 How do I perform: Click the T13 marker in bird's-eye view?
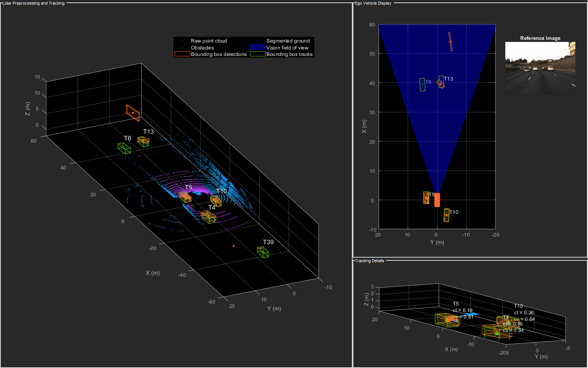click(441, 82)
